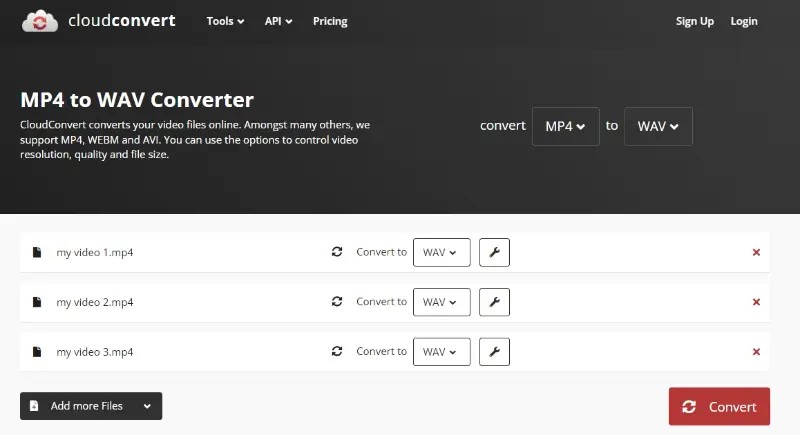Screen dimensions: 800x435
Task: Remove my video 2.mp4 with red X
Action: click(756, 302)
